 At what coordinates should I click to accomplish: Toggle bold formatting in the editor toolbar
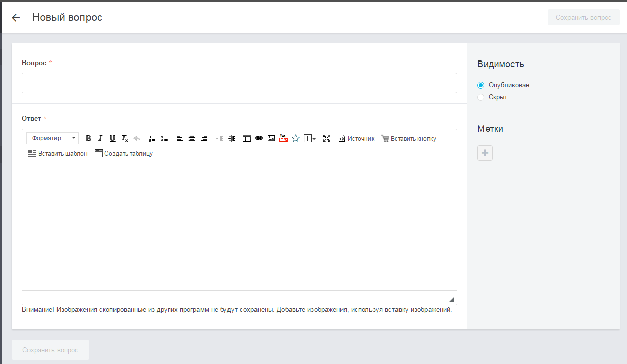pos(88,138)
